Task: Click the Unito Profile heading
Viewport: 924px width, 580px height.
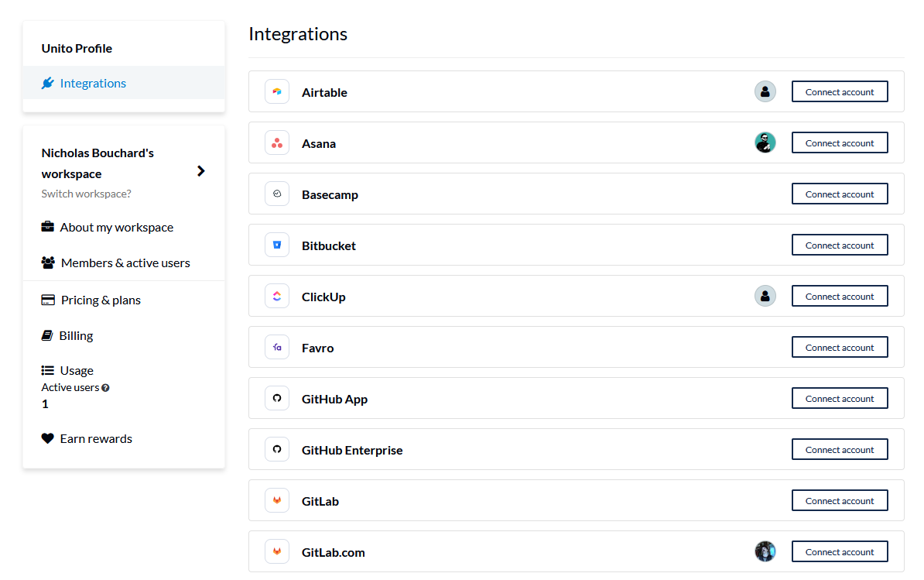Action: coord(77,48)
